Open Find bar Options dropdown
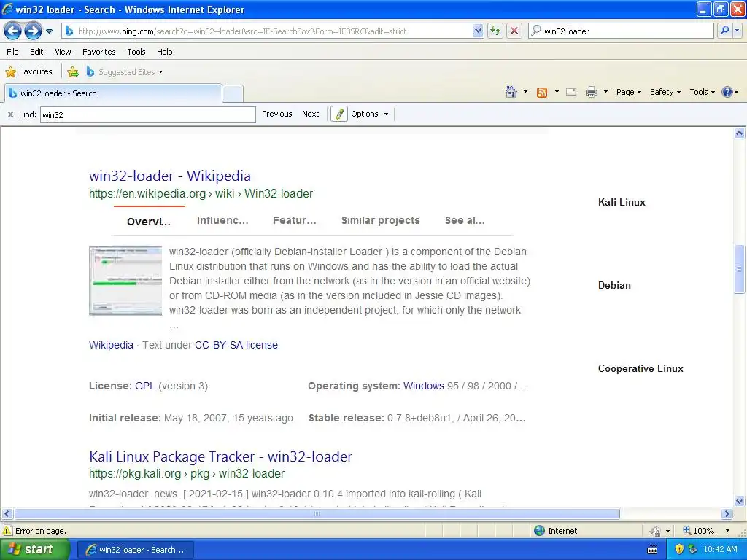747x560 pixels. click(370, 114)
